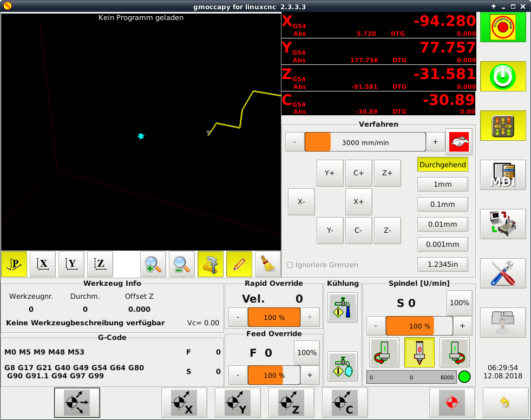Click the X axis DRO display

point(378,25)
